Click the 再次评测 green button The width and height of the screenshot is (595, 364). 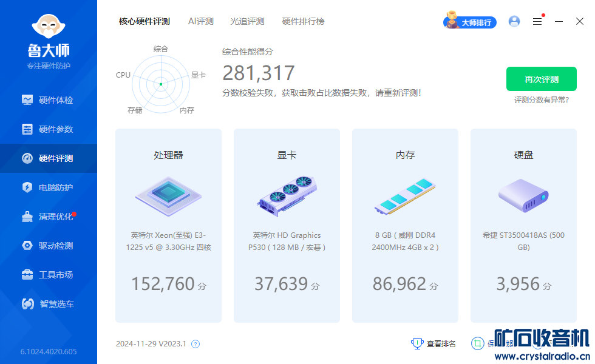point(541,79)
